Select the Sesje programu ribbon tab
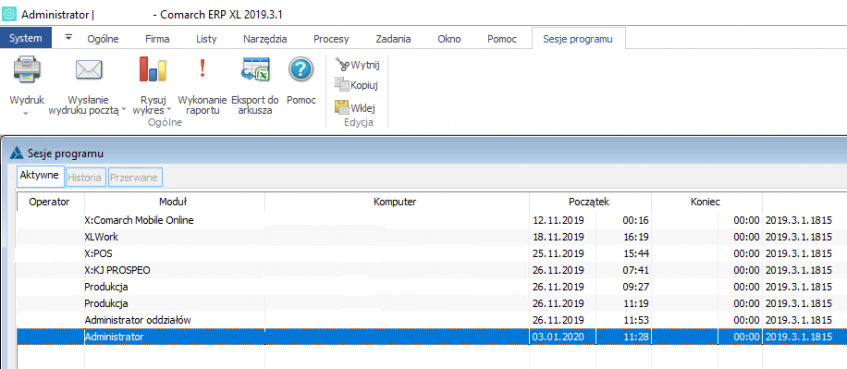The height and width of the screenshot is (369, 847). 578,39
